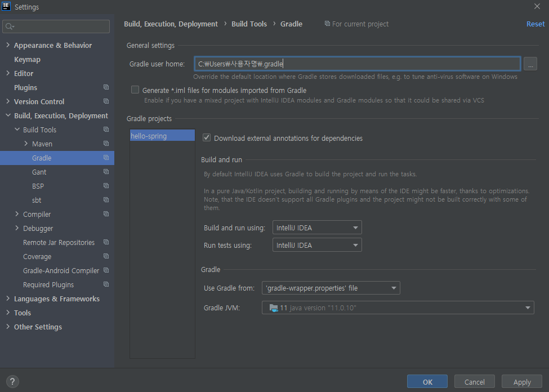Open Use Gradle from dropdown

331,288
